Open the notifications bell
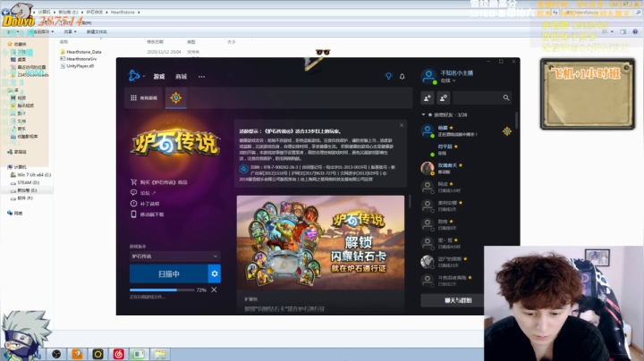644x361 pixels. [x=402, y=76]
